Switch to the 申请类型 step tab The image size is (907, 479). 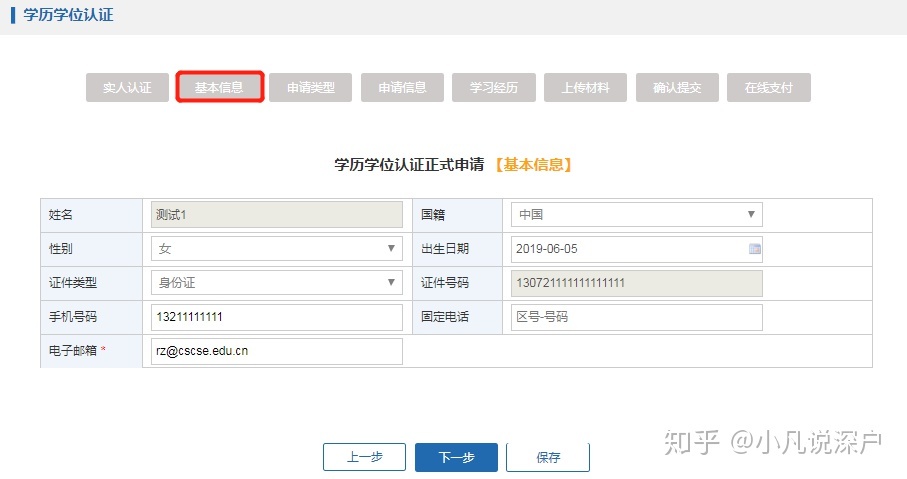point(311,87)
